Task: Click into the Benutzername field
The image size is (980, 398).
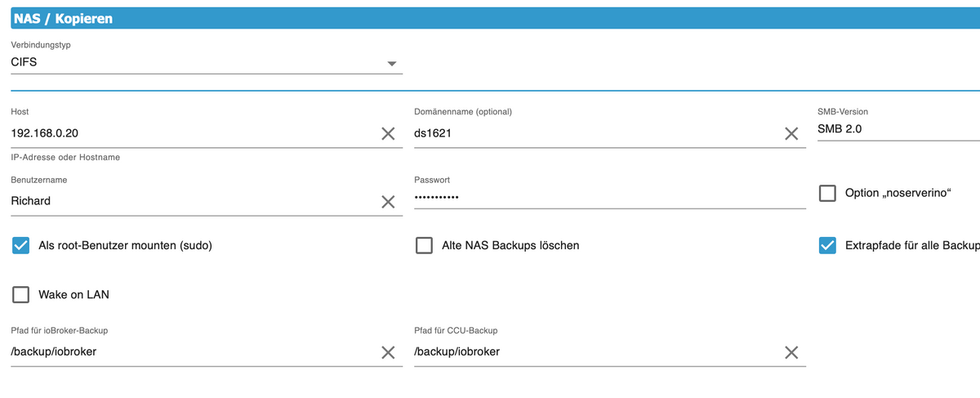Action: 188,201
